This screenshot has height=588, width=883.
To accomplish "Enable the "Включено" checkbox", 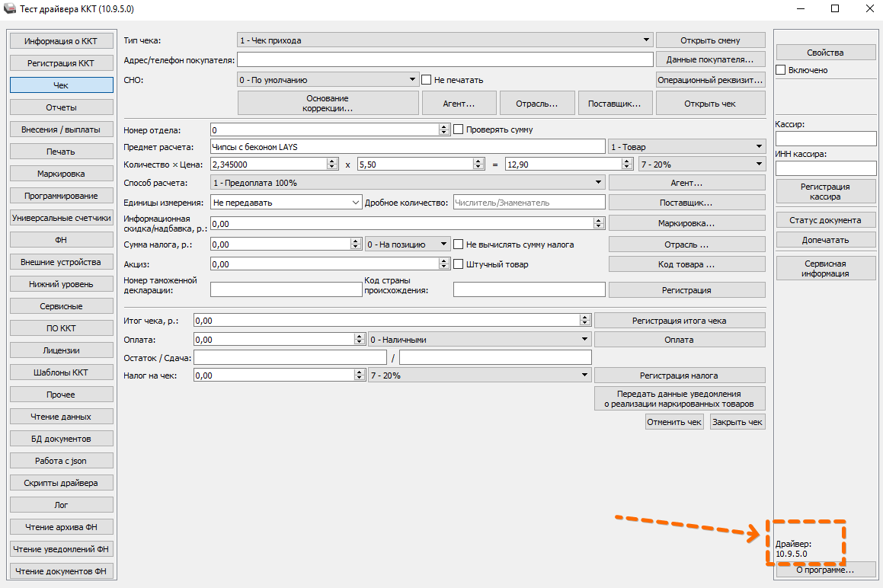I will (x=781, y=70).
